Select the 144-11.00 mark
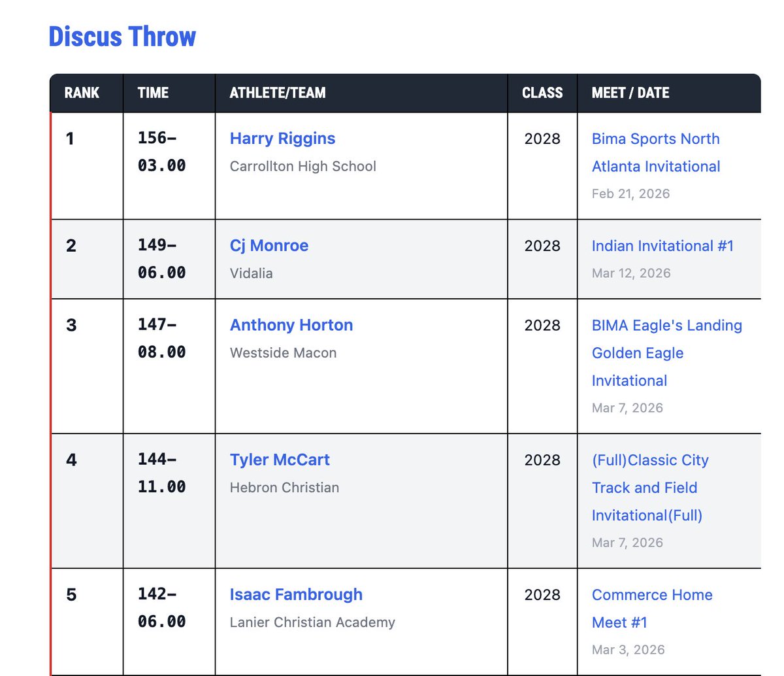Image resolution: width=784 pixels, height=676 pixels. pos(161,473)
